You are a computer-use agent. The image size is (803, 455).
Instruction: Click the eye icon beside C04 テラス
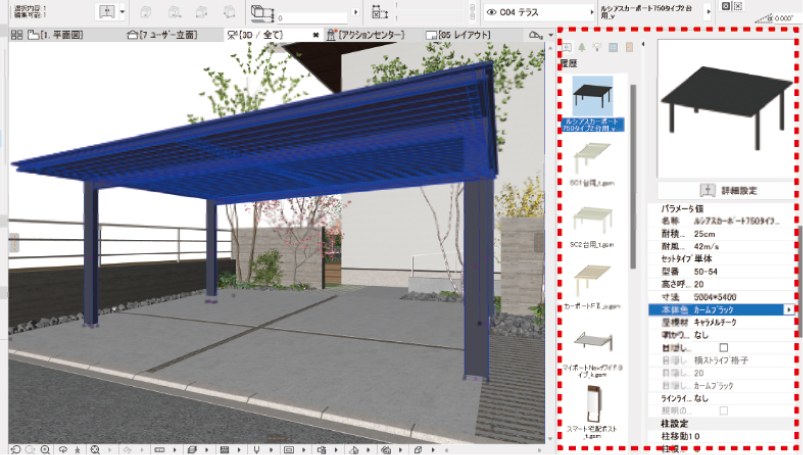point(491,13)
